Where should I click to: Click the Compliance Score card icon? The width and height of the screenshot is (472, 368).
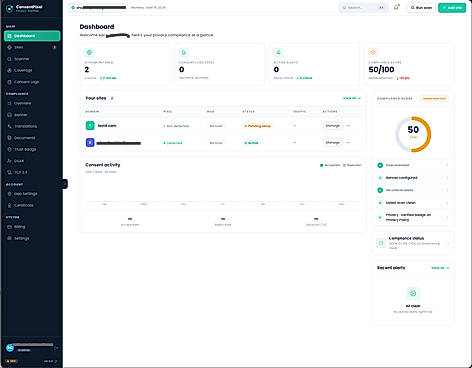(x=373, y=52)
